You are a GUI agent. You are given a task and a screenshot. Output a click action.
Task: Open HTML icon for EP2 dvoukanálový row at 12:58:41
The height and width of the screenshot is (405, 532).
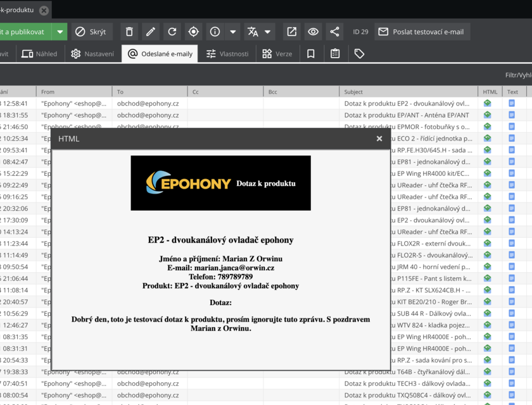(488, 103)
